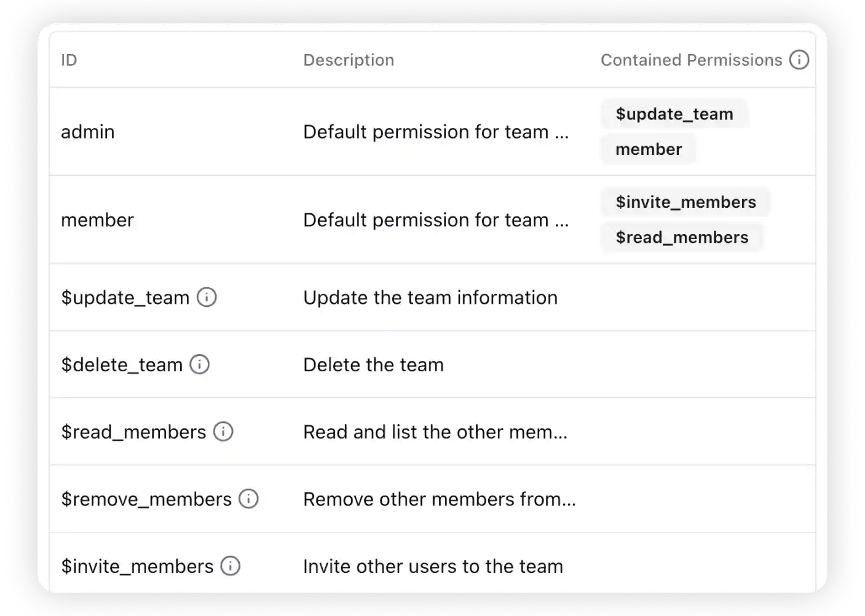Select the Contained Permissions column header

click(x=691, y=60)
